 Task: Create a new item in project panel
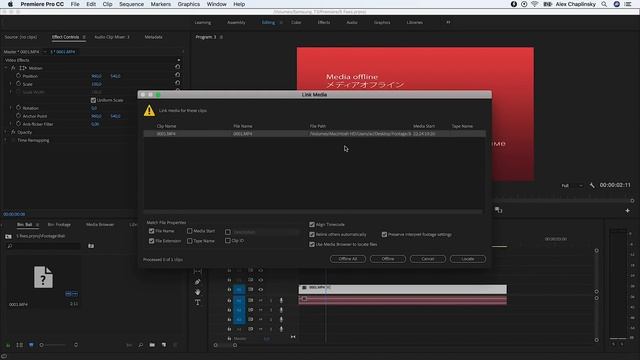[164, 345]
